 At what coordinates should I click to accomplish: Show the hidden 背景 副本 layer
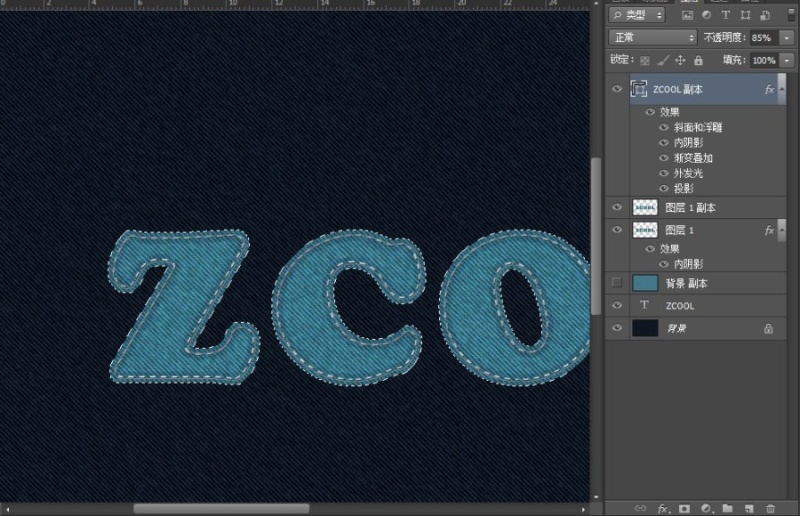click(617, 283)
